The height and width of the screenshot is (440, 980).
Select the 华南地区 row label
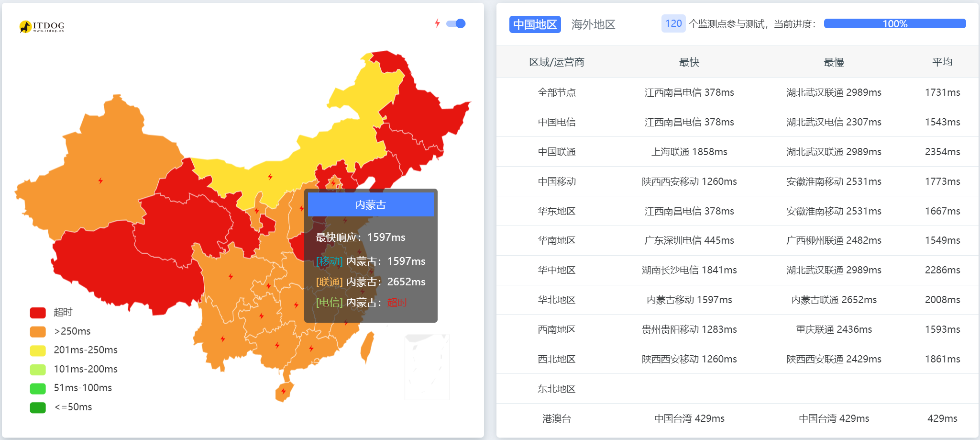(x=557, y=240)
